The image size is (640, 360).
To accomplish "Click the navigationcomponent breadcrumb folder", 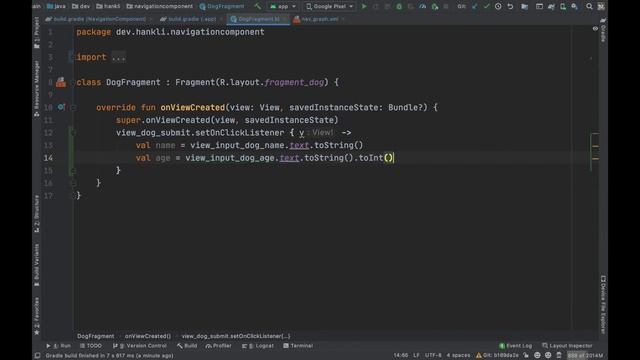I will coord(160,6).
